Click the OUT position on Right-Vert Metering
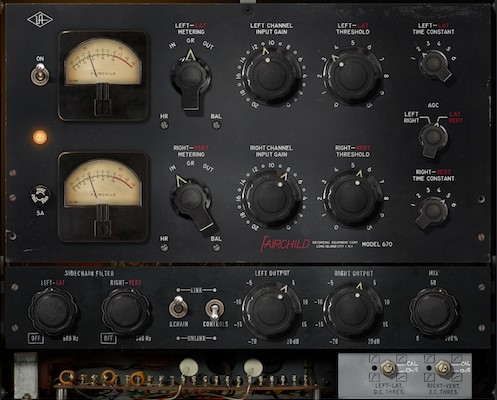Viewport: 497px width, 400px height. (x=208, y=168)
